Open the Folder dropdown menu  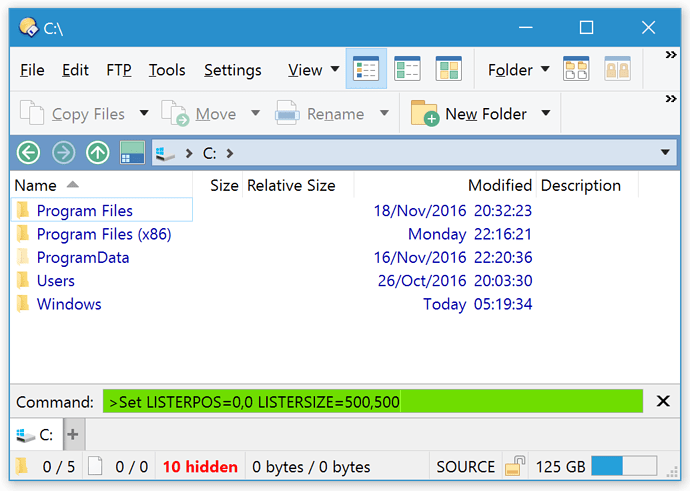pyautogui.click(x=518, y=70)
